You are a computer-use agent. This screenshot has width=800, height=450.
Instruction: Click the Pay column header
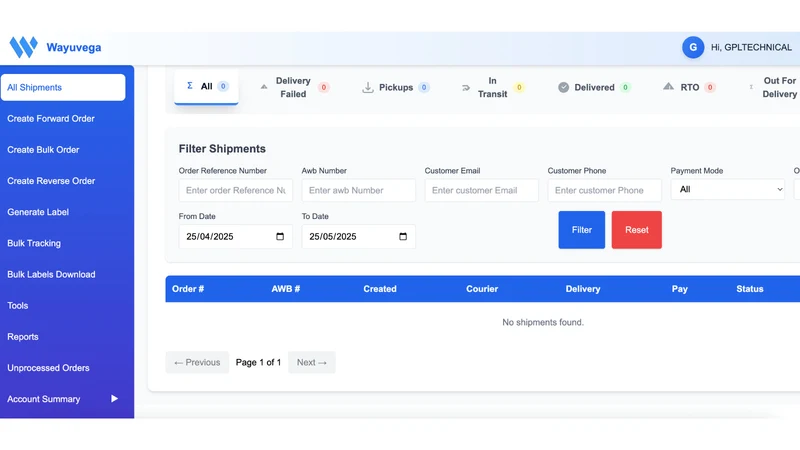tap(680, 289)
